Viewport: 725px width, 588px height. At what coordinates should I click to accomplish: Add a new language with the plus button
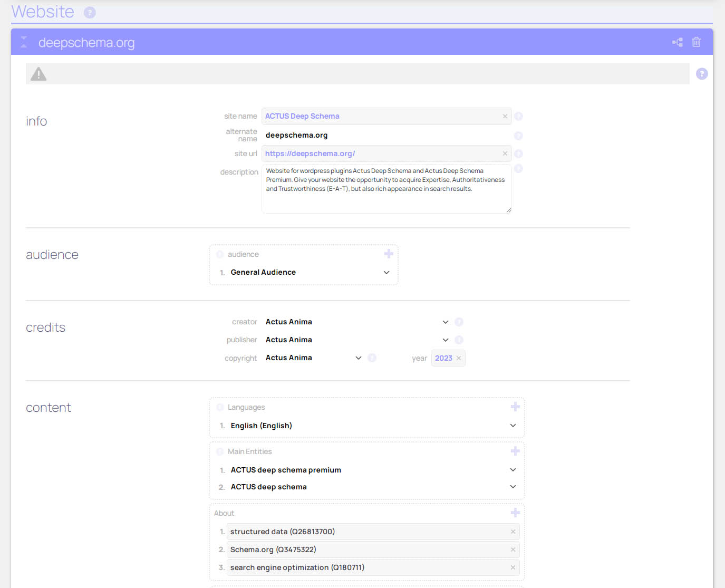(x=515, y=406)
